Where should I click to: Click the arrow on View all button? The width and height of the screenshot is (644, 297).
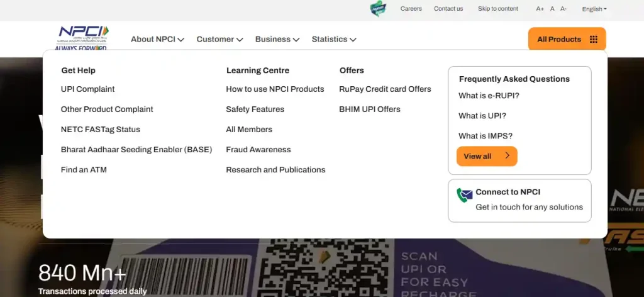pyautogui.click(x=508, y=155)
